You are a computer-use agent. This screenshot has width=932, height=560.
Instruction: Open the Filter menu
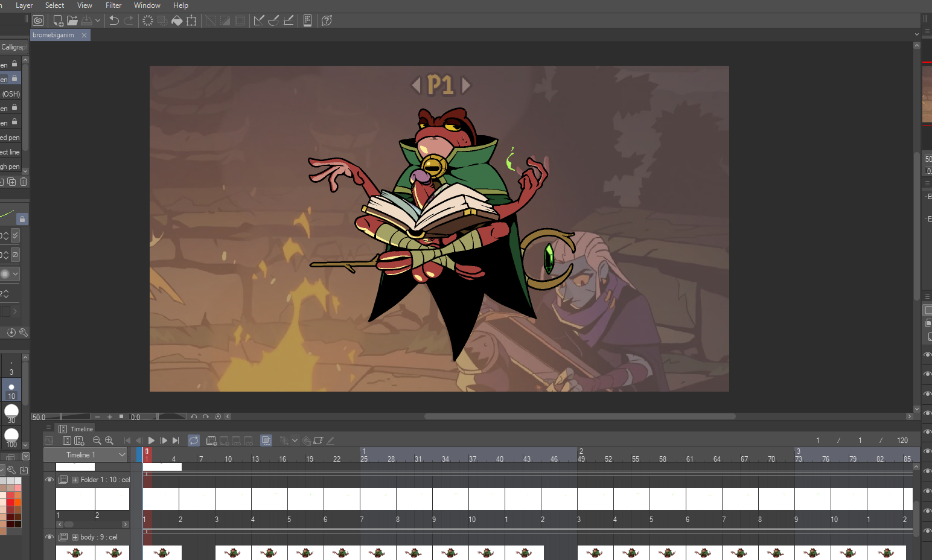pyautogui.click(x=113, y=5)
